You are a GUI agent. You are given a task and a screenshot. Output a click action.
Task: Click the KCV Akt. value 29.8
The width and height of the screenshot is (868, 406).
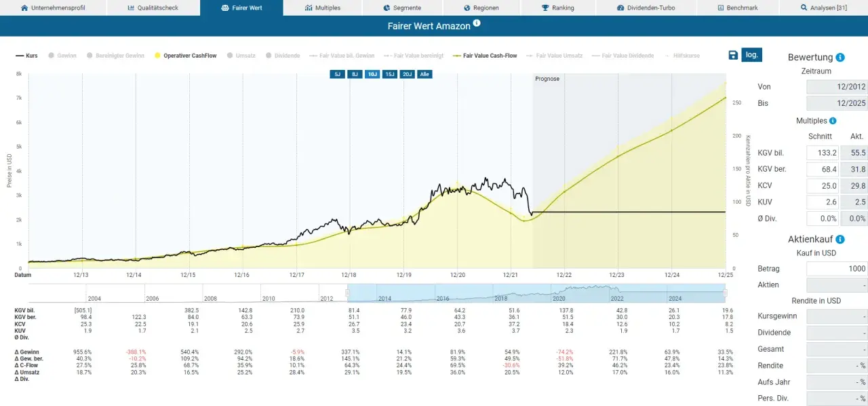pos(854,185)
